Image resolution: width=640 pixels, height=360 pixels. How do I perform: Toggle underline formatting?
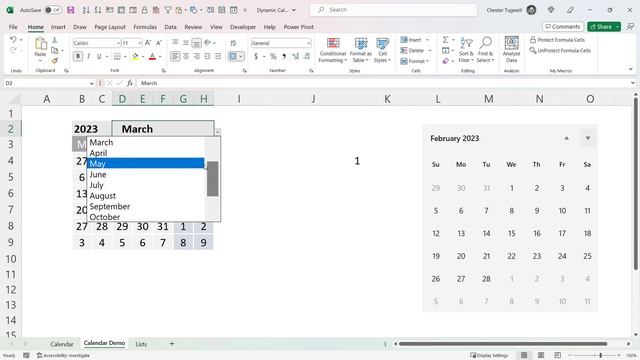point(99,56)
